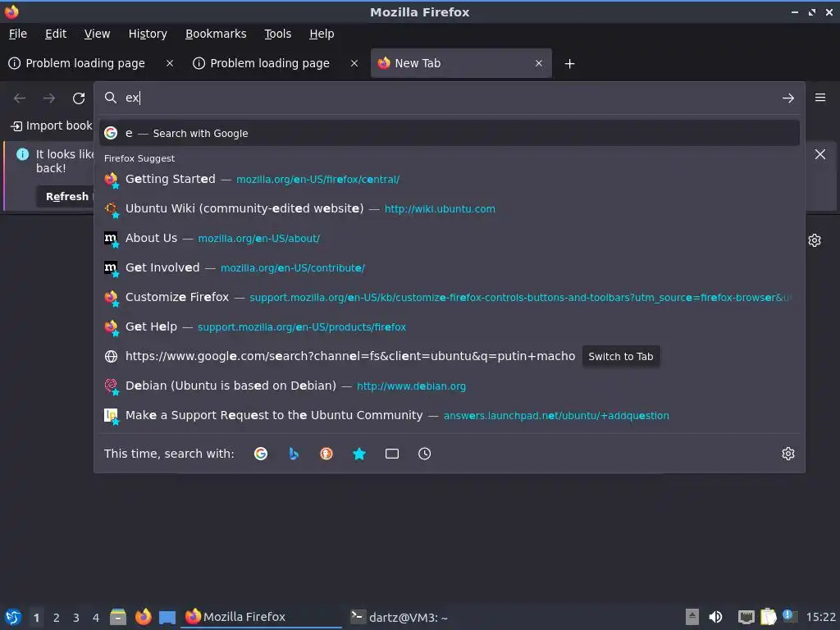Open the History menu

click(x=148, y=34)
